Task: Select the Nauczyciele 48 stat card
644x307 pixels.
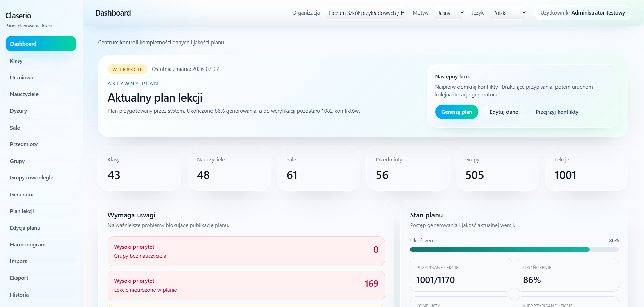Action: pyautogui.click(x=229, y=168)
